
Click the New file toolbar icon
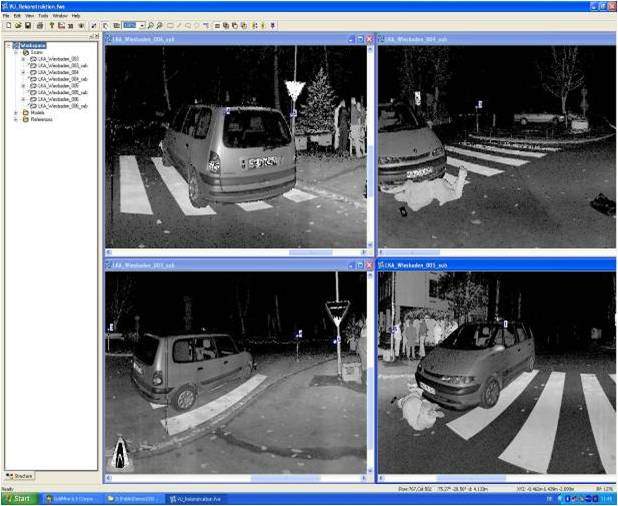tap(9, 25)
